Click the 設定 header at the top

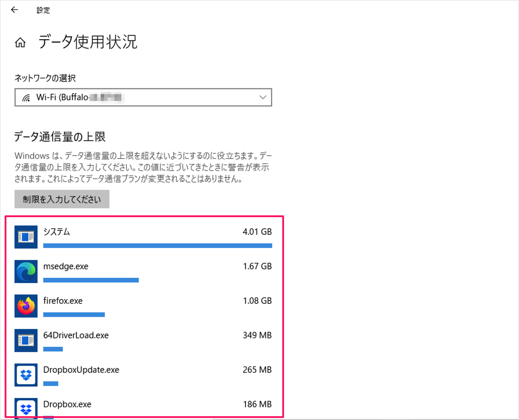click(x=43, y=10)
